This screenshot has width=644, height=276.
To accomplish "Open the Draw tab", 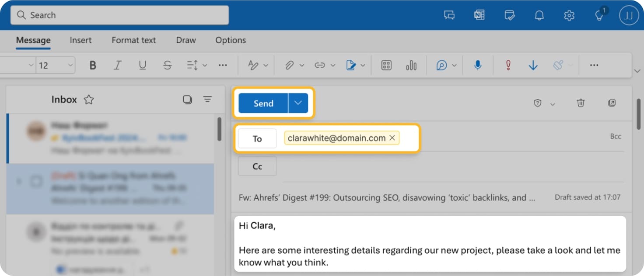I will point(185,40).
